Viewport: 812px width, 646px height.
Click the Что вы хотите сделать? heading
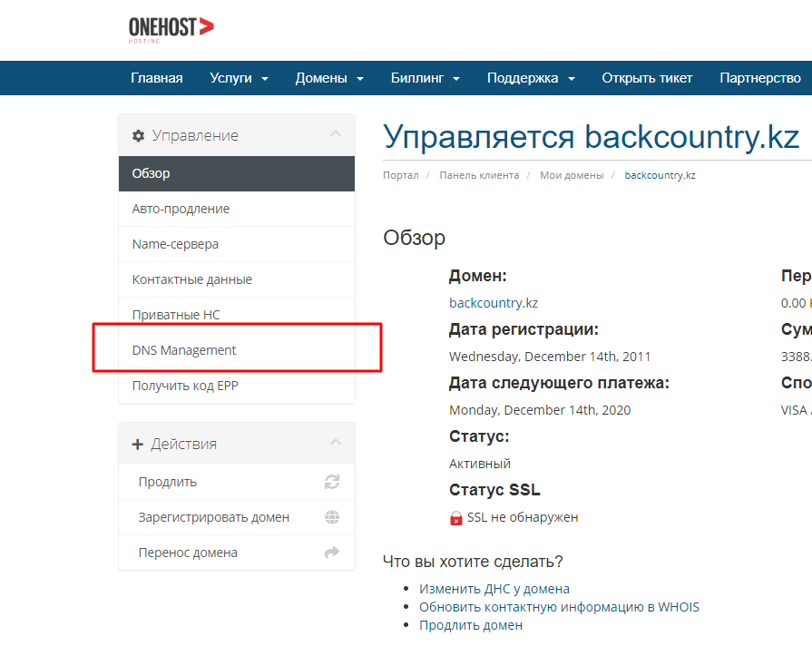(473, 562)
